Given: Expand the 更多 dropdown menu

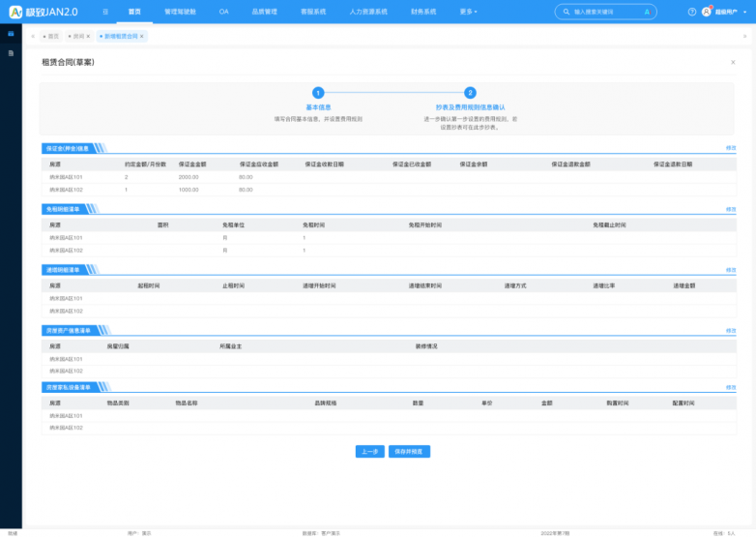Looking at the screenshot, I should (x=468, y=12).
